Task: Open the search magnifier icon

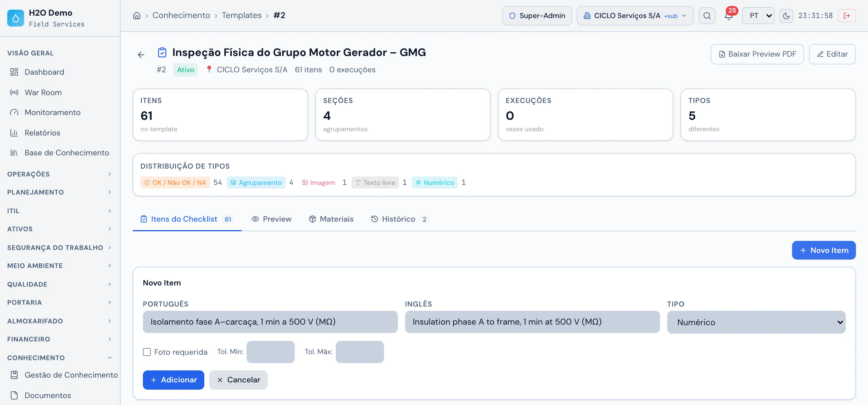Action: tap(707, 15)
